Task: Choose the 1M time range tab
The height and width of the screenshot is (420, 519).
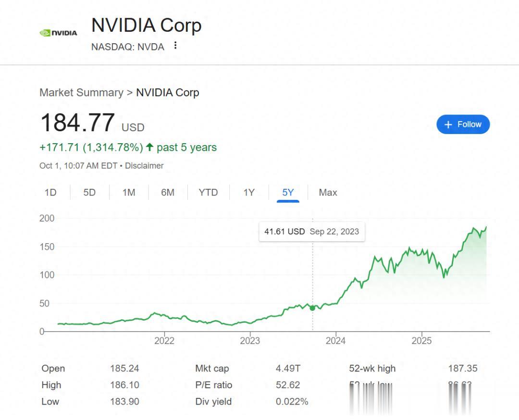Action: pos(129,193)
